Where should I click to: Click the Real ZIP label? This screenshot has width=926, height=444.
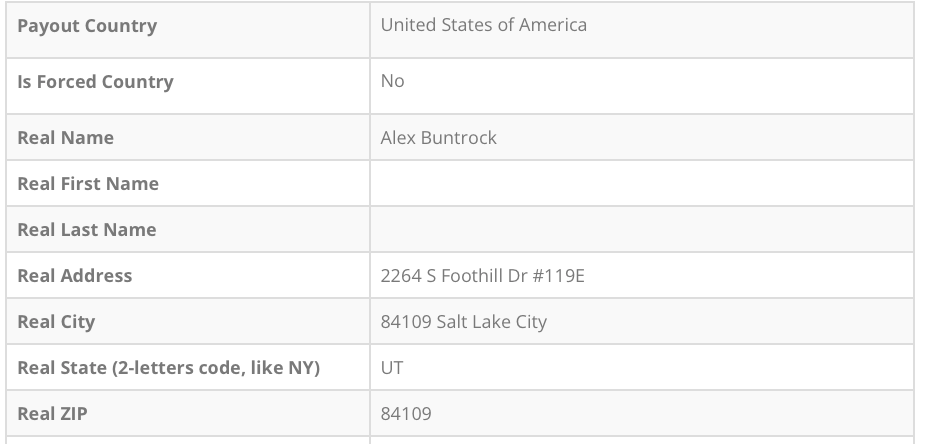[52, 413]
